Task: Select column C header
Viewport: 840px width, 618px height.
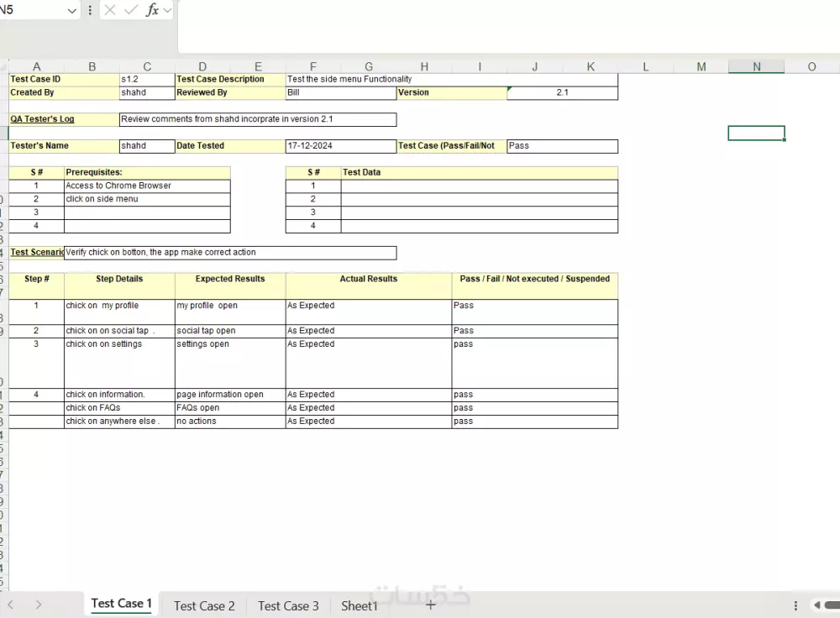Action: click(x=147, y=66)
